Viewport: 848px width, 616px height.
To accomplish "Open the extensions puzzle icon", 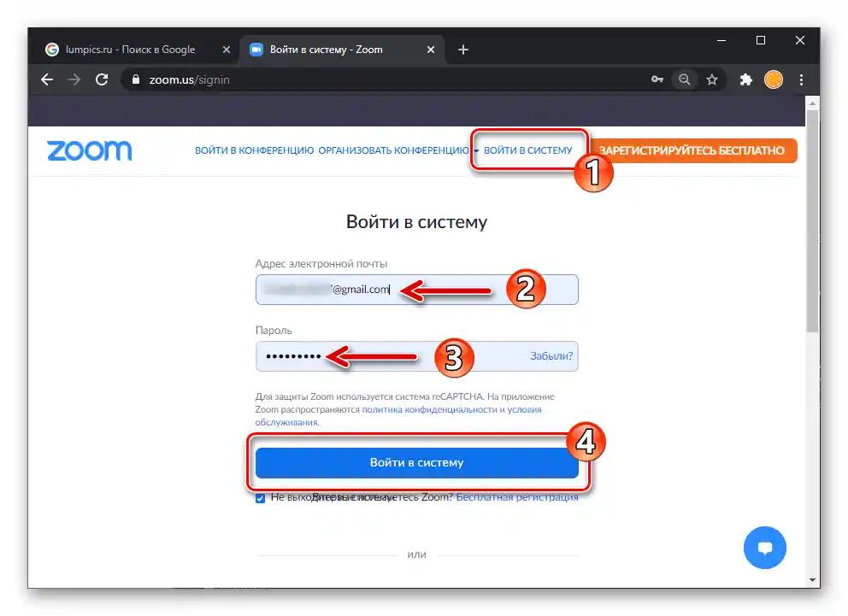I will [x=745, y=79].
